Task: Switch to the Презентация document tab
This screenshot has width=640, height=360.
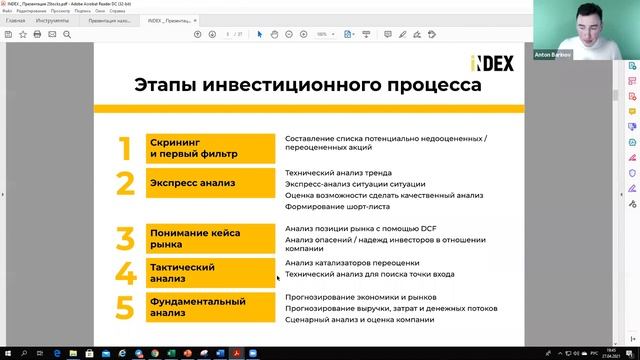Action: point(109,20)
